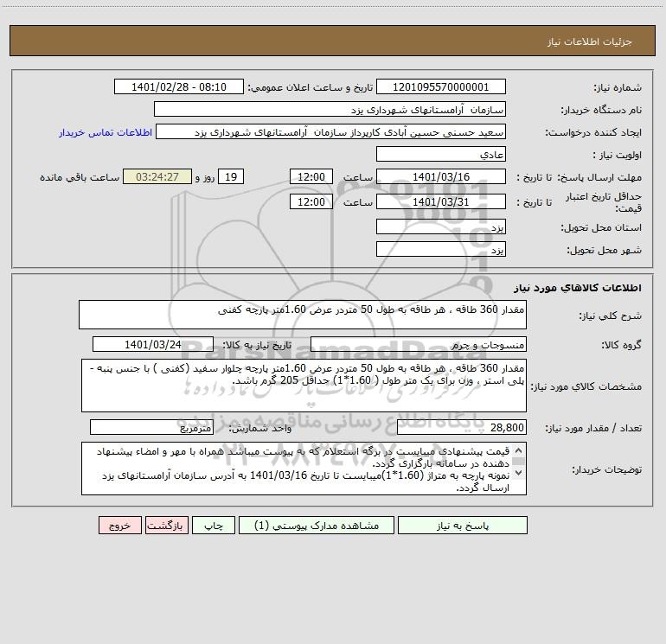Click buyer organization name field
The height and width of the screenshot is (644, 666).
tap(330, 109)
